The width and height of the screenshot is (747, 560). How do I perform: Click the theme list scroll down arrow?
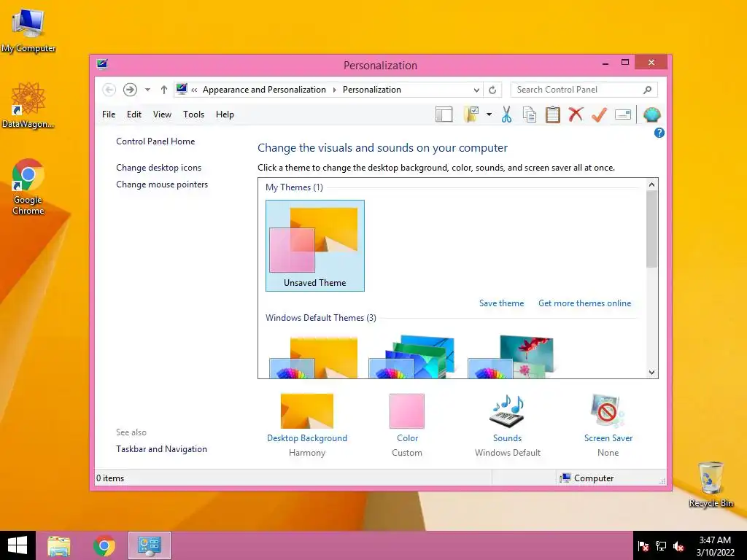click(x=651, y=373)
